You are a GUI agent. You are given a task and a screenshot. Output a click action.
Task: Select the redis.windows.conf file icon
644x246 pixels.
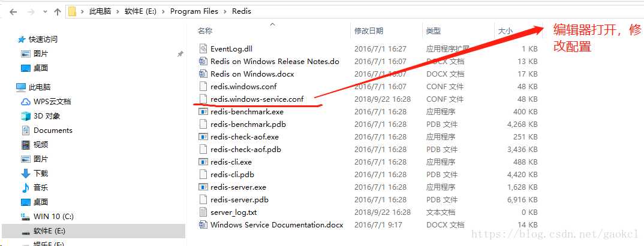coord(203,87)
